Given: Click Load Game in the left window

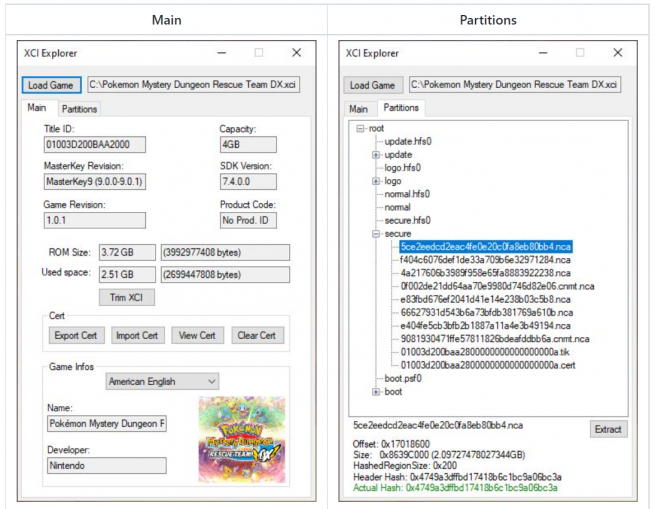Looking at the screenshot, I should coord(51,85).
